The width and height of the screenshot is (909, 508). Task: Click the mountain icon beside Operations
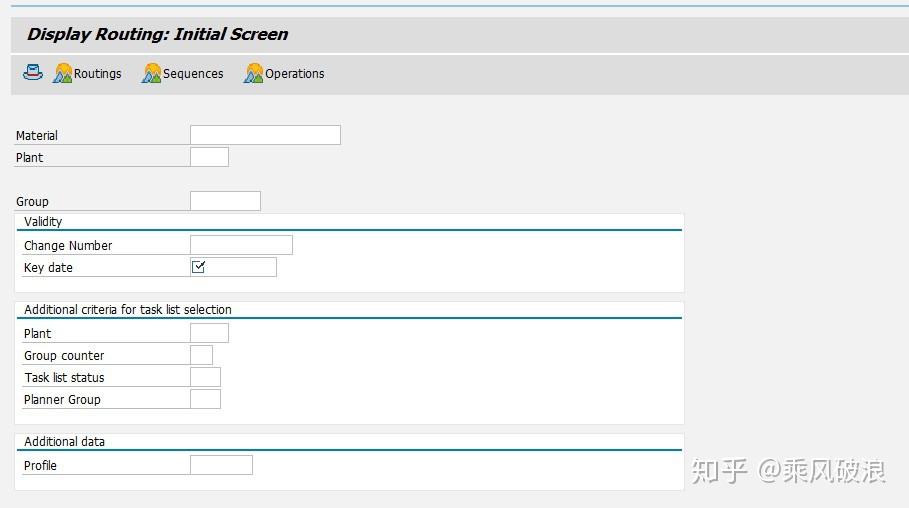[x=254, y=74]
